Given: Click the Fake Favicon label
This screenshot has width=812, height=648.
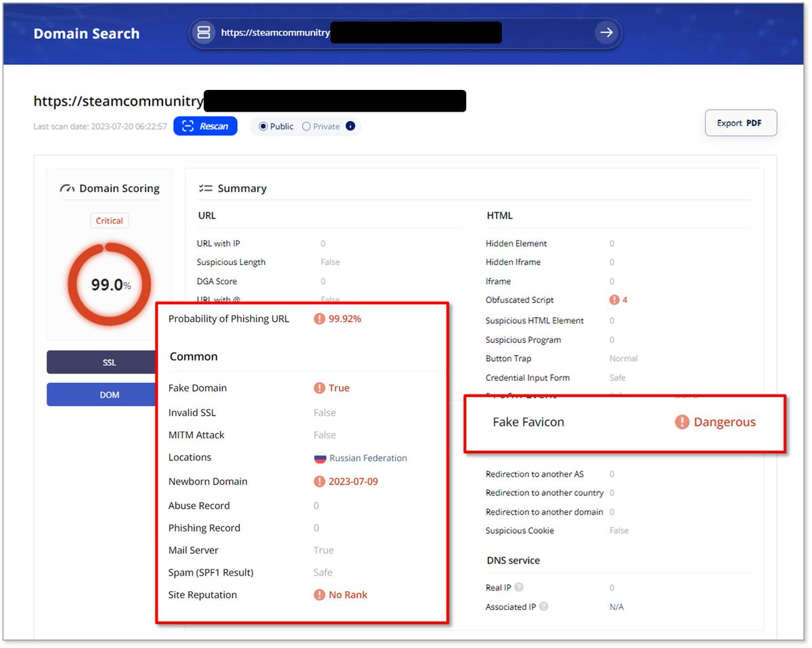Looking at the screenshot, I should tap(528, 422).
